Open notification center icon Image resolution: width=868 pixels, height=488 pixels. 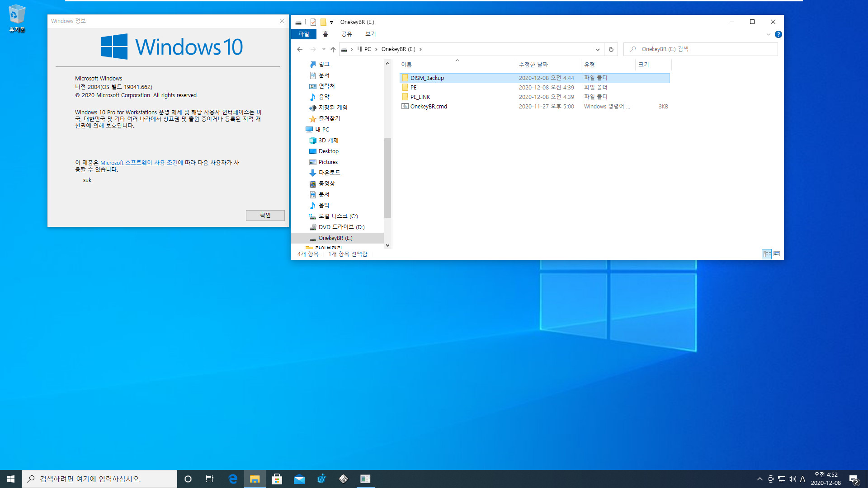point(854,479)
